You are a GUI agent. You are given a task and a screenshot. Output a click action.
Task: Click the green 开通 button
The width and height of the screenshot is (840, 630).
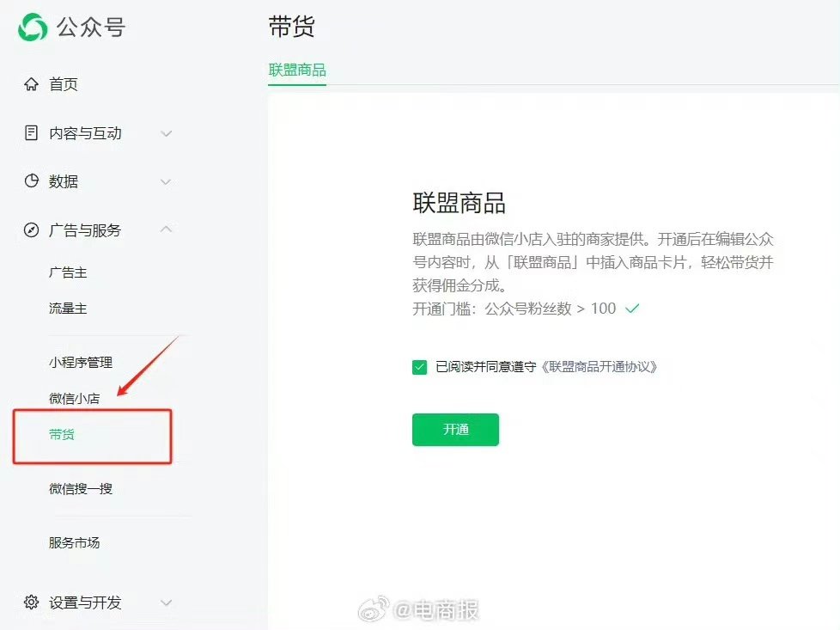(455, 430)
